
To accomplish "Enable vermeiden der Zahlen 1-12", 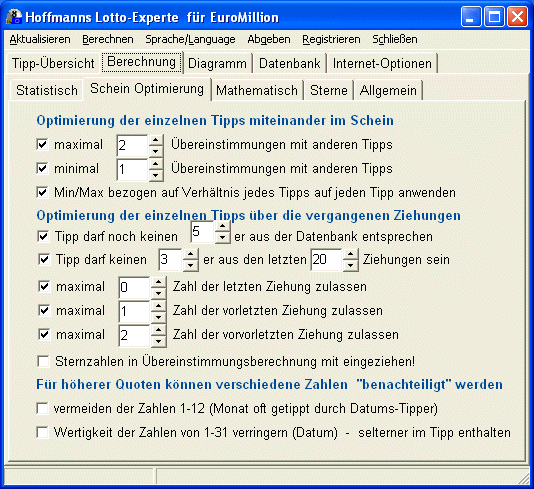I will point(42,408).
